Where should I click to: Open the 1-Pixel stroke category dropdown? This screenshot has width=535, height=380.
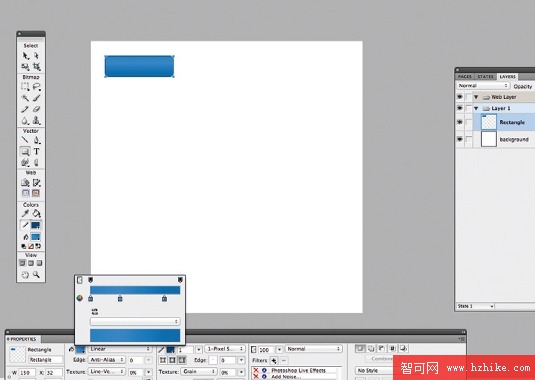pos(225,349)
